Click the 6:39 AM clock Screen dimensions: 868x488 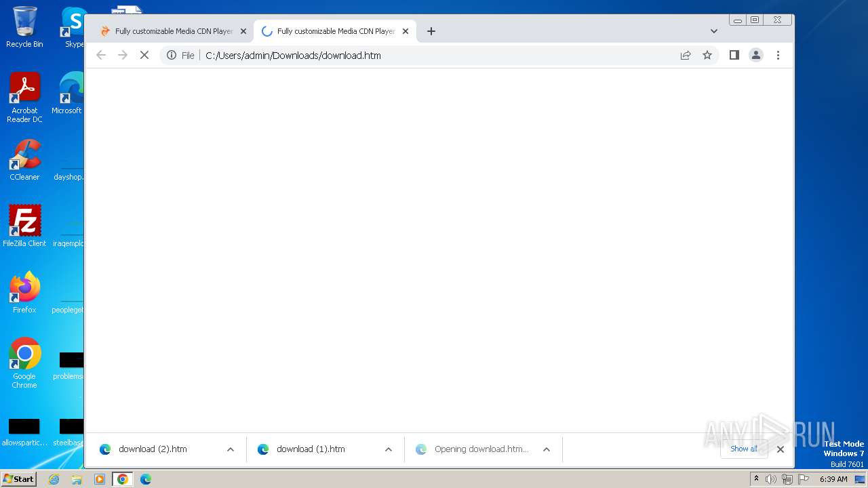coord(833,479)
